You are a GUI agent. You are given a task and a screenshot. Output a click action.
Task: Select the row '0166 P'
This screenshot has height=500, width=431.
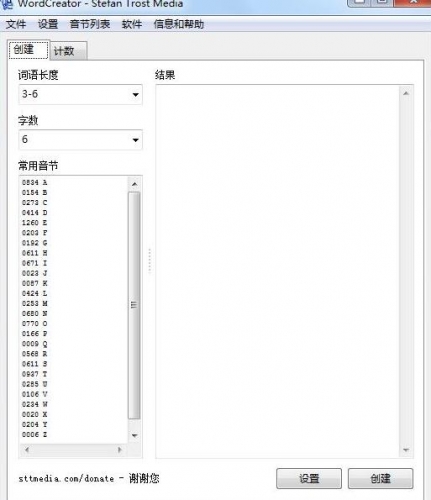[34, 334]
